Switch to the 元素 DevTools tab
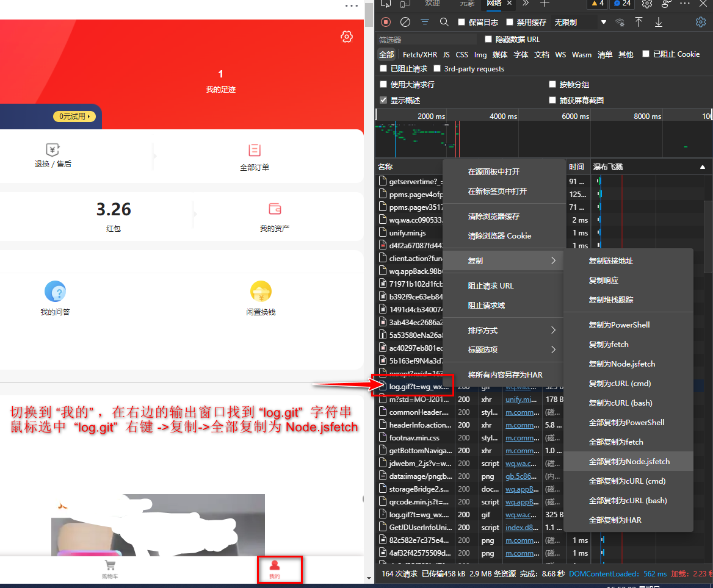The image size is (713, 588). (x=468, y=4)
